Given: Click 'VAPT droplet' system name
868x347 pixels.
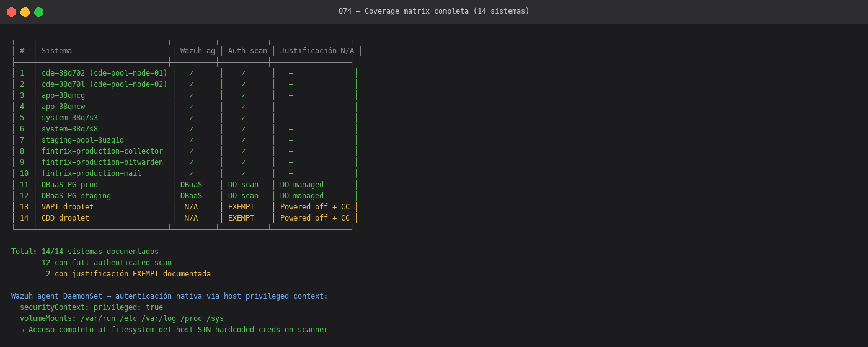Looking at the screenshot, I should (68, 207).
